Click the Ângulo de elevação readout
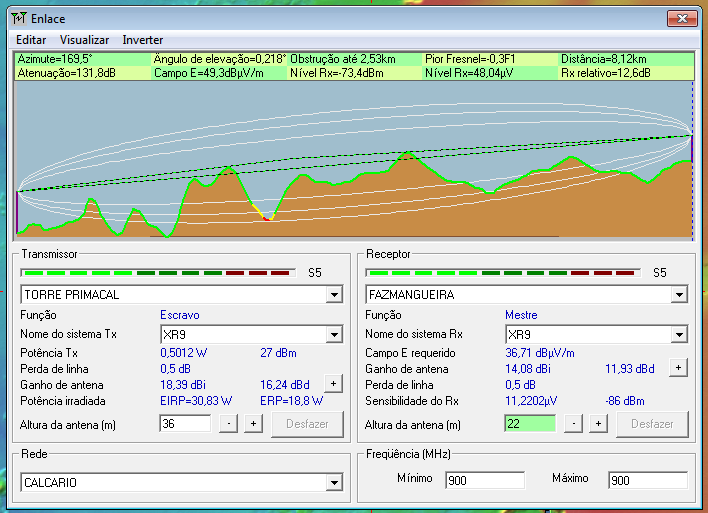The width and height of the screenshot is (708, 513). 219,59
